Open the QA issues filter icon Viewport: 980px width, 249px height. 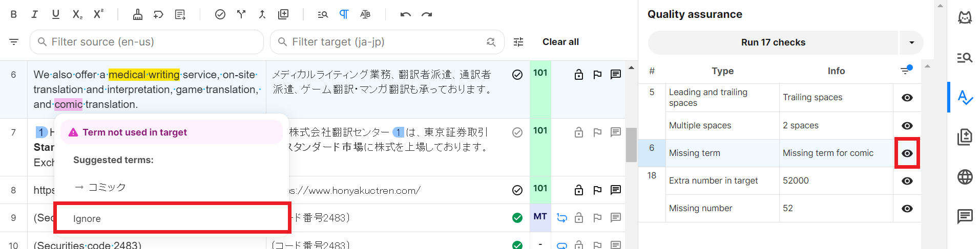(x=906, y=71)
